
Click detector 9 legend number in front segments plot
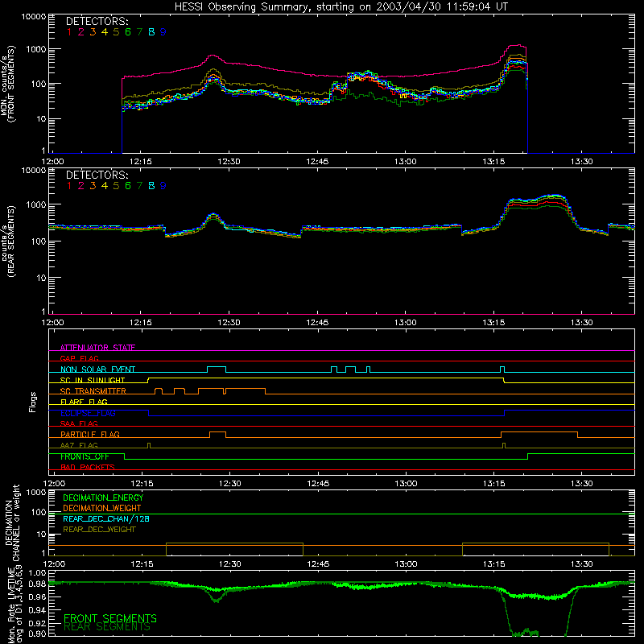[x=163, y=32]
